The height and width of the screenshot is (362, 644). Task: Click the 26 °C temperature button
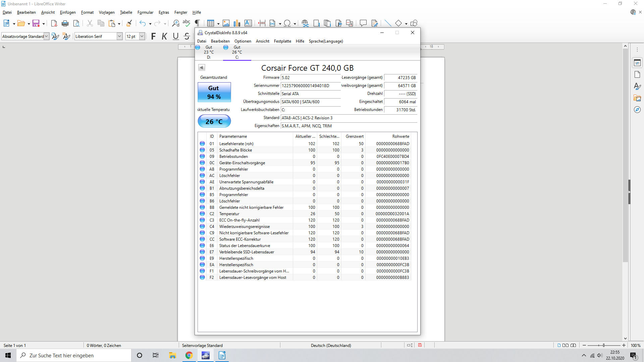tap(214, 121)
